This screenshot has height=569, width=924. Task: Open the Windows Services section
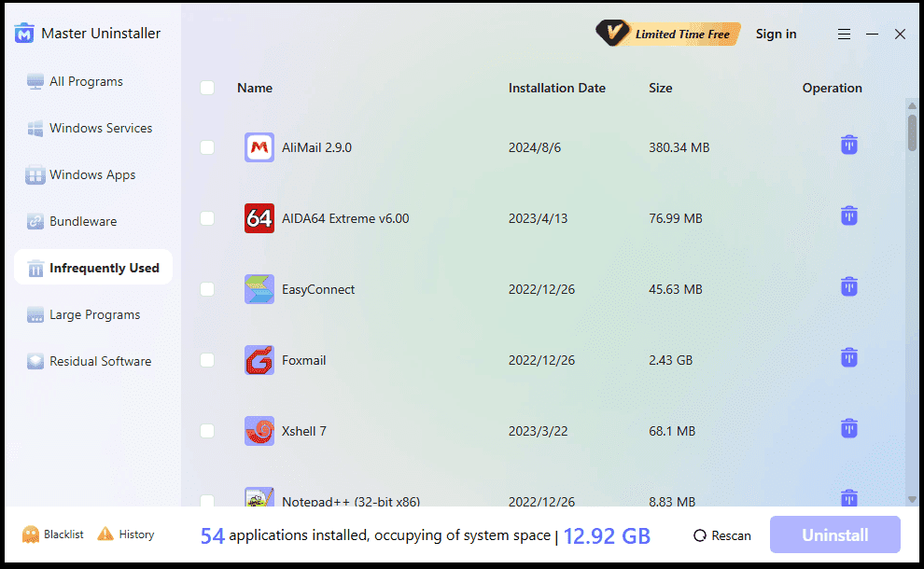[100, 128]
